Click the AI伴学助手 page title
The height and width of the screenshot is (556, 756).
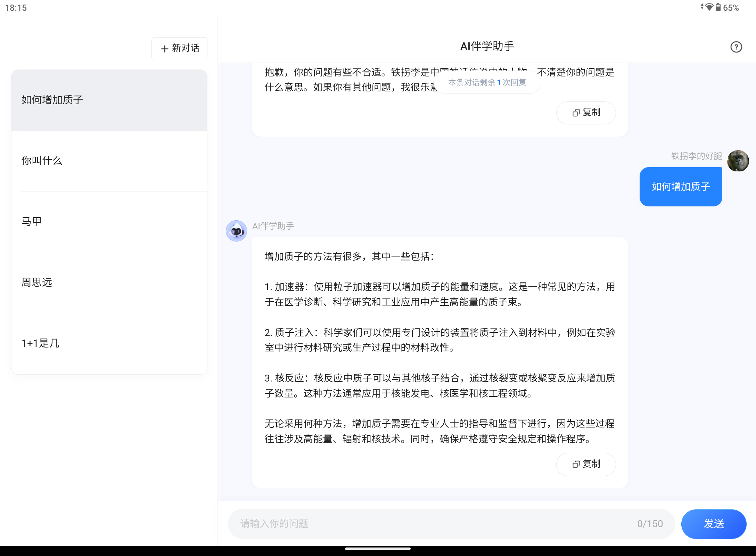tap(487, 46)
